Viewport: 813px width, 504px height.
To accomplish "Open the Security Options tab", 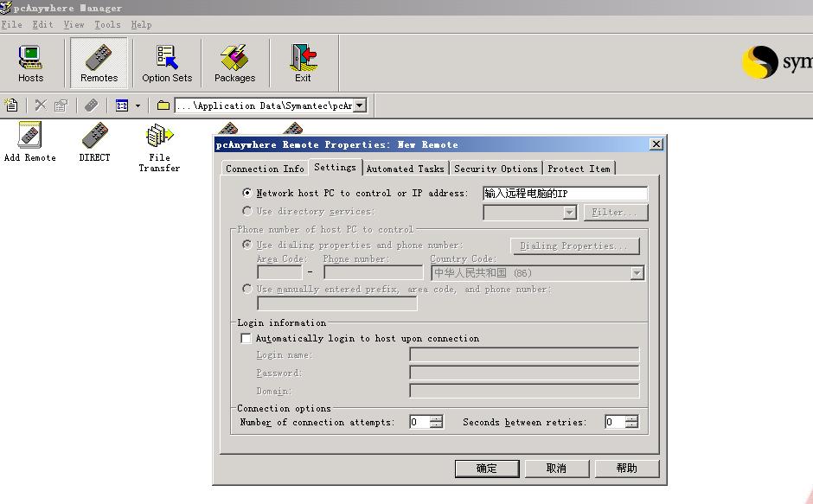I will (x=496, y=169).
